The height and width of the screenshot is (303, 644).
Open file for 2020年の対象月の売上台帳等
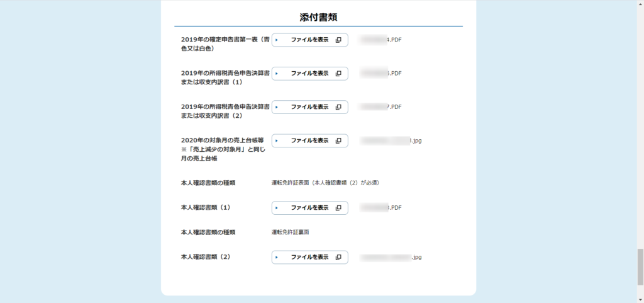coord(309,140)
